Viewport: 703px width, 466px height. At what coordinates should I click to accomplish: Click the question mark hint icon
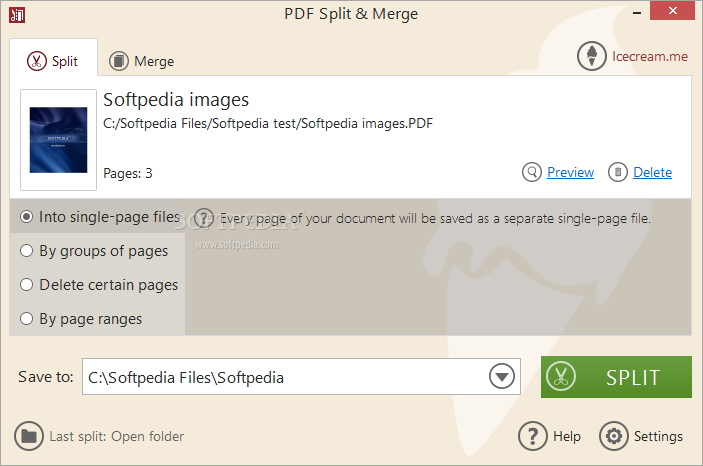point(204,218)
